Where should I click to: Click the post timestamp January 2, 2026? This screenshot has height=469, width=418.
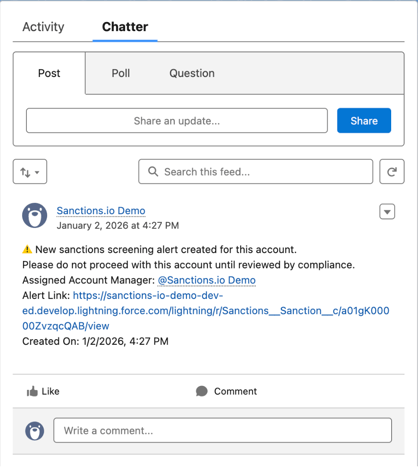118,226
